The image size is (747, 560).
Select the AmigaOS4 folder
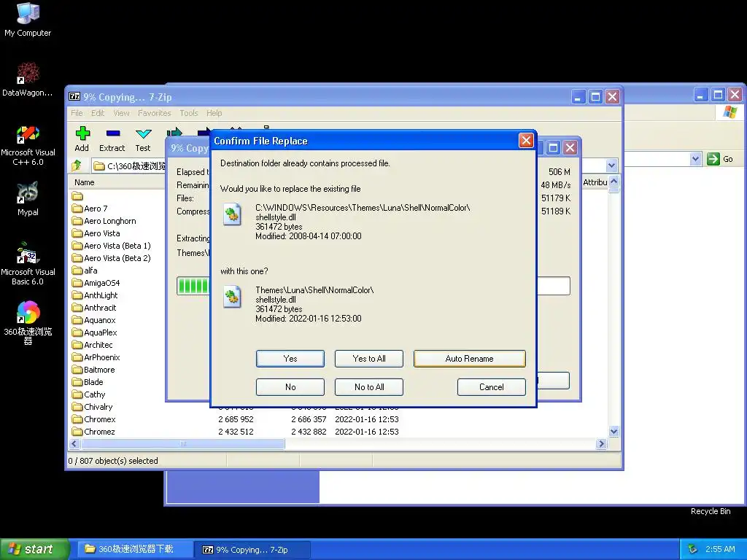(96, 283)
